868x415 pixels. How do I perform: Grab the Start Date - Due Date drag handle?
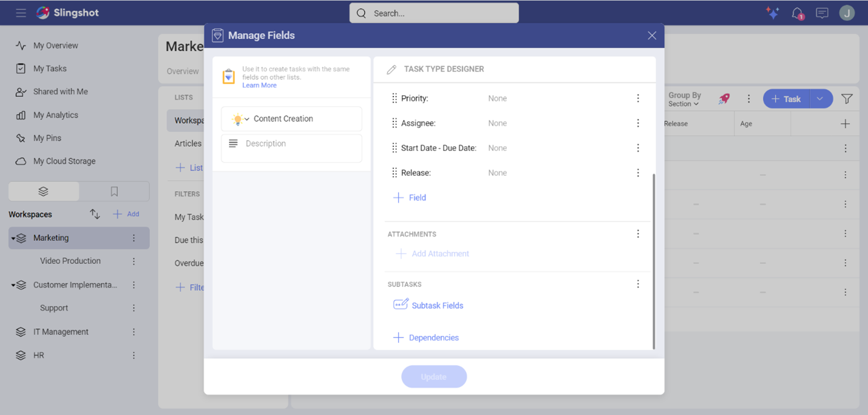395,148
